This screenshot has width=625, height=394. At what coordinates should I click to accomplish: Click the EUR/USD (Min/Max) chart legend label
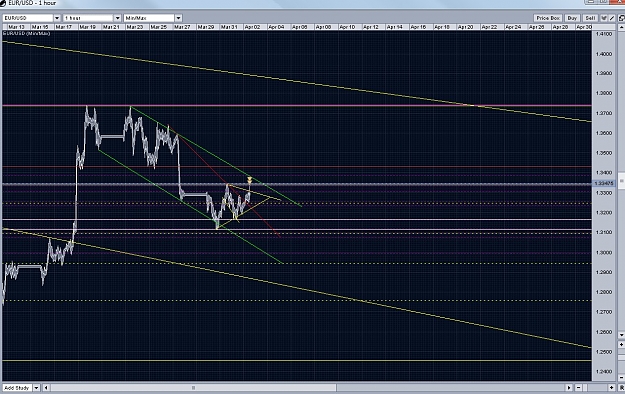pos(27,34)
